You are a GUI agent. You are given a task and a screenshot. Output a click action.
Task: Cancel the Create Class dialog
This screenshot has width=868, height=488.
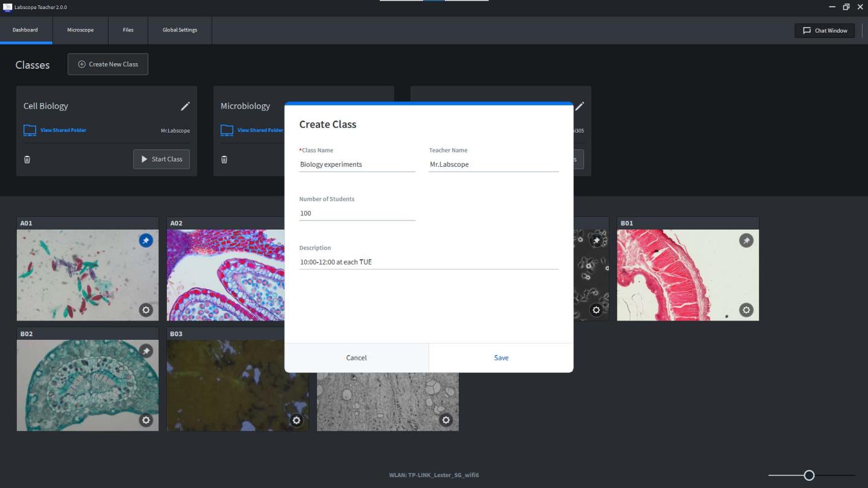[x=356, y=357]
